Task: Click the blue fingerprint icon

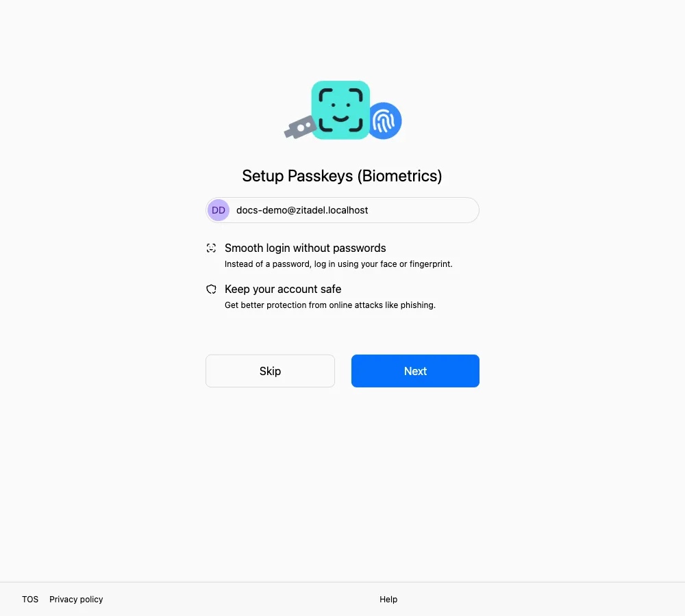Action: pos(385,121)
